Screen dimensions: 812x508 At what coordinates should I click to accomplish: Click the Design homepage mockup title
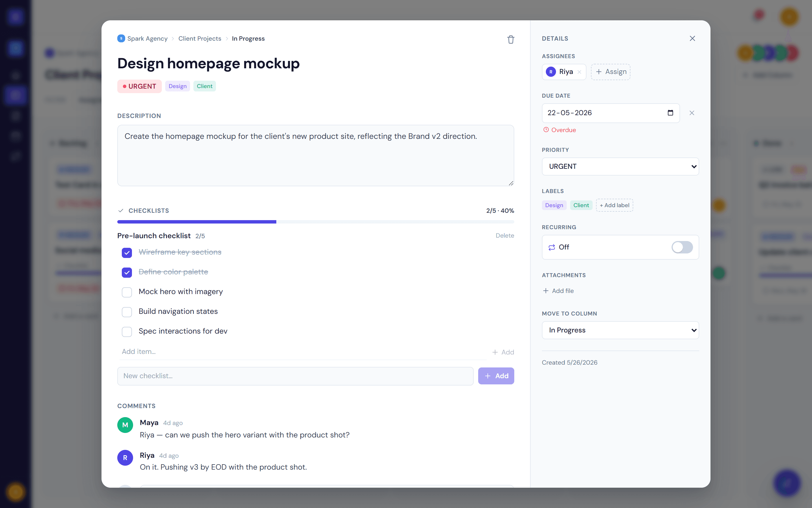click(x=208, y=63)
